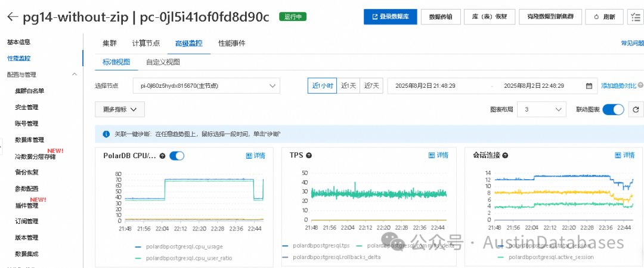Select the 自定义视图 sub-tab
644x268 pixels.
[x=163, y=63]
